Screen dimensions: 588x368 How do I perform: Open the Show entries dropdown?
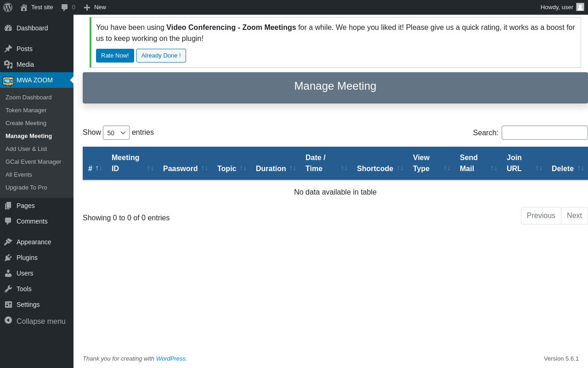pos(116,132)
